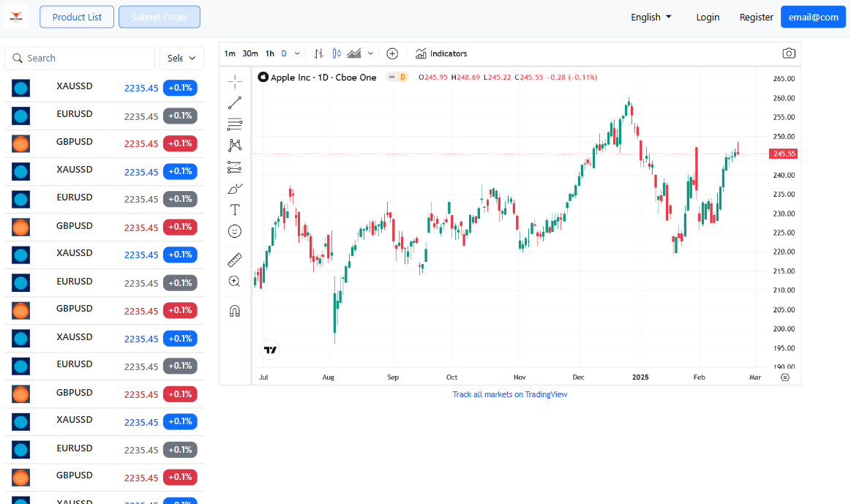This screenshot has width=851, height=504.
Task: Click the zoom in magnifier tool
Action: [x=234, y=282]
